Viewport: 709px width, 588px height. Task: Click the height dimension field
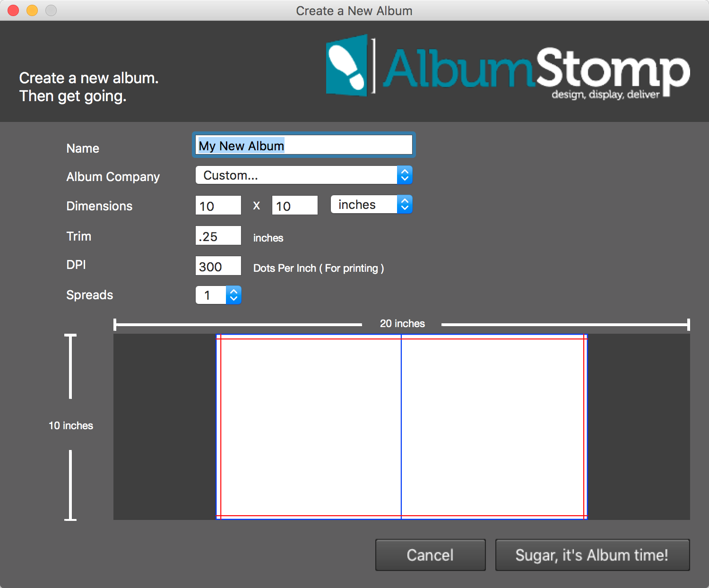295,205
